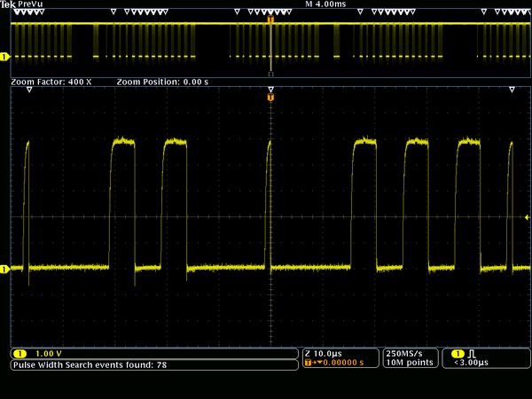
Task: Open the M 4.00ms horizontal scale readout
Action: [325, 4]
